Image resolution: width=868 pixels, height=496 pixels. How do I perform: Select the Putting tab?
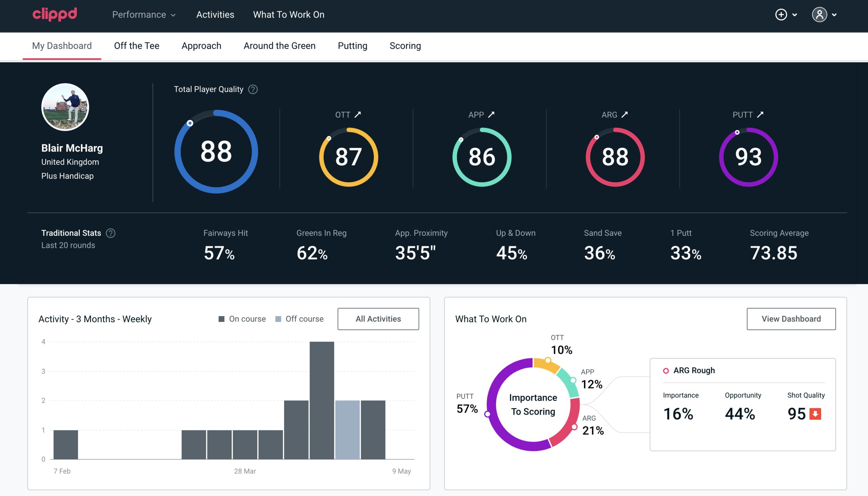[352, 45]
